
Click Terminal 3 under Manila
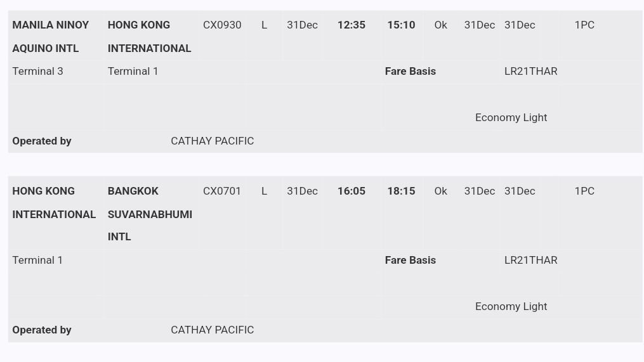click(x=37, y=72)
